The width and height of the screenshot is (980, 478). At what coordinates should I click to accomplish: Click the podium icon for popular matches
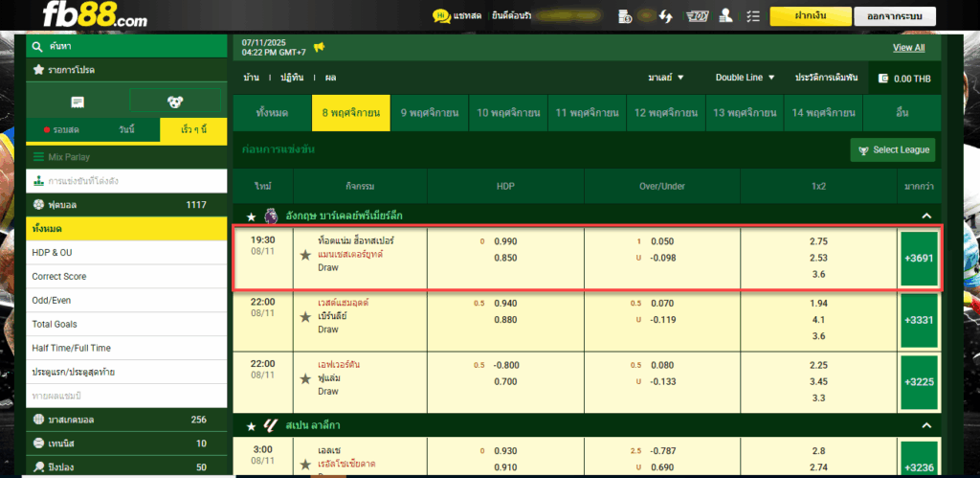pyautogui.click(x=38, y=181)
